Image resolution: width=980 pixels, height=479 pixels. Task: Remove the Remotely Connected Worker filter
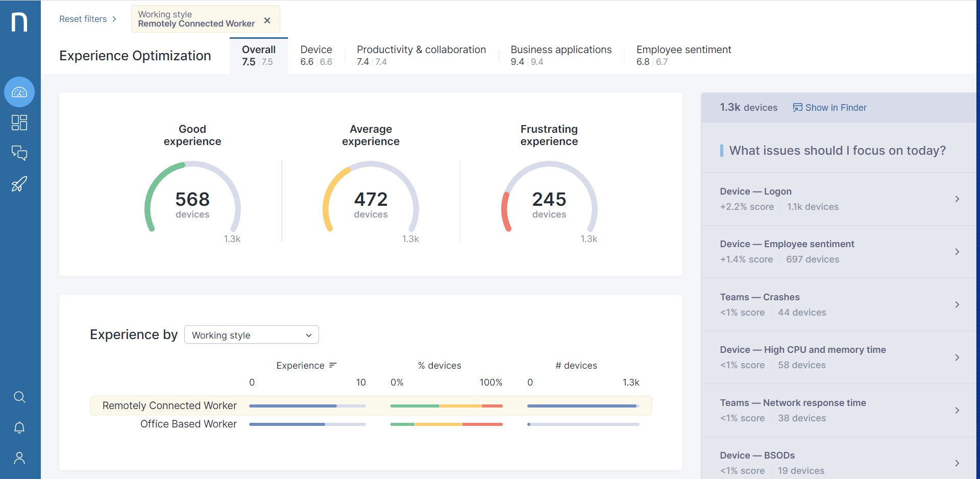point(267,20)
